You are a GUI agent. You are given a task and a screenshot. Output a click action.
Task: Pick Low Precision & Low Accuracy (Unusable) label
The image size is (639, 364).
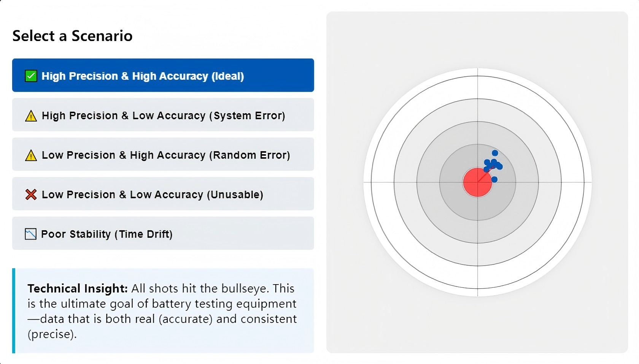pyautogui.click(x=152, y=195)
